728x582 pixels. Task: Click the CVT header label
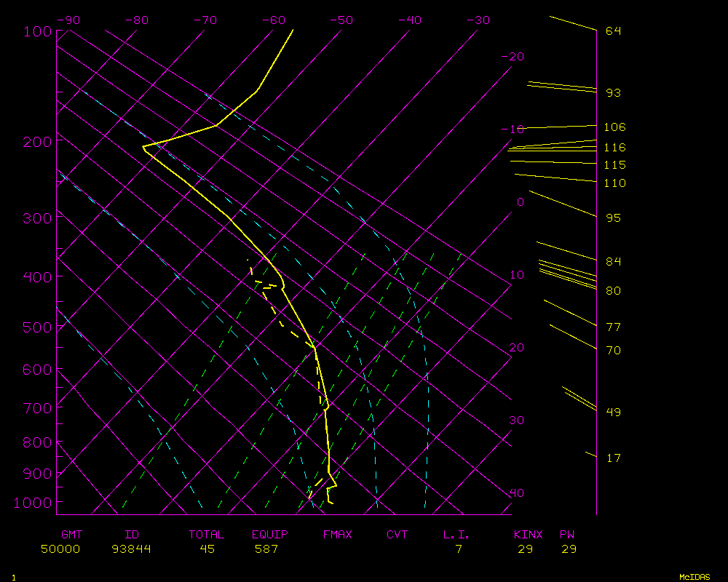pyautogui.click(x=397, y=535)
